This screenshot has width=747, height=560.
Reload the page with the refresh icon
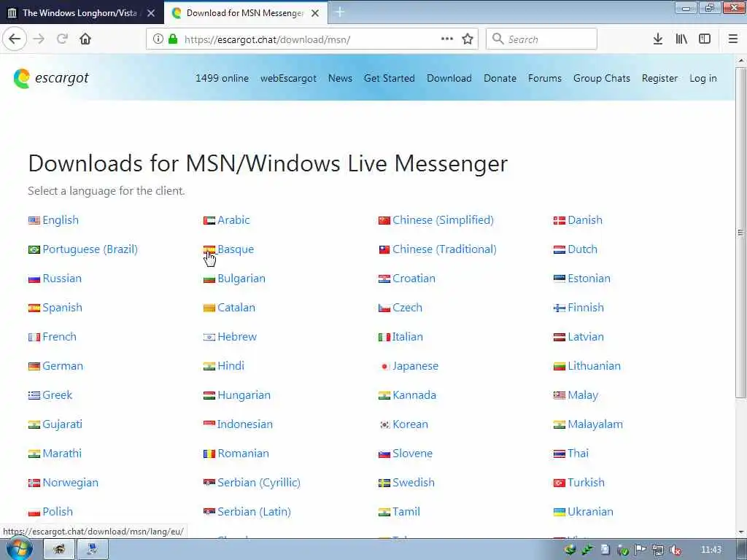(x=62, y=39)
